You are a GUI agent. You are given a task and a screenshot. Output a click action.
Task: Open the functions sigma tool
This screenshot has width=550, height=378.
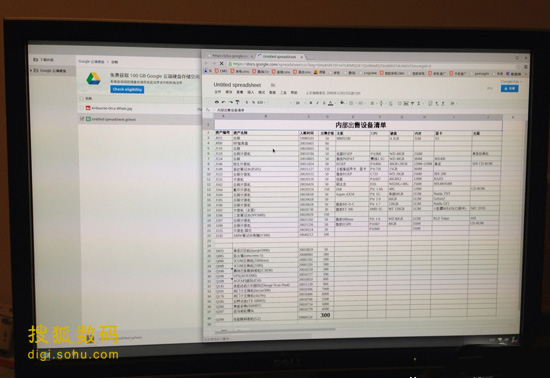tap(419, 103)
